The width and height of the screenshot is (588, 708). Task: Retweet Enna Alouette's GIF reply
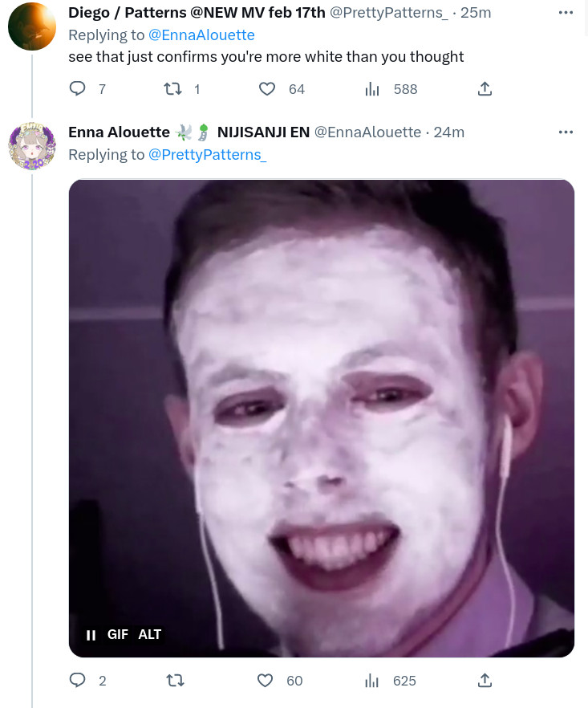coord(175,680)
